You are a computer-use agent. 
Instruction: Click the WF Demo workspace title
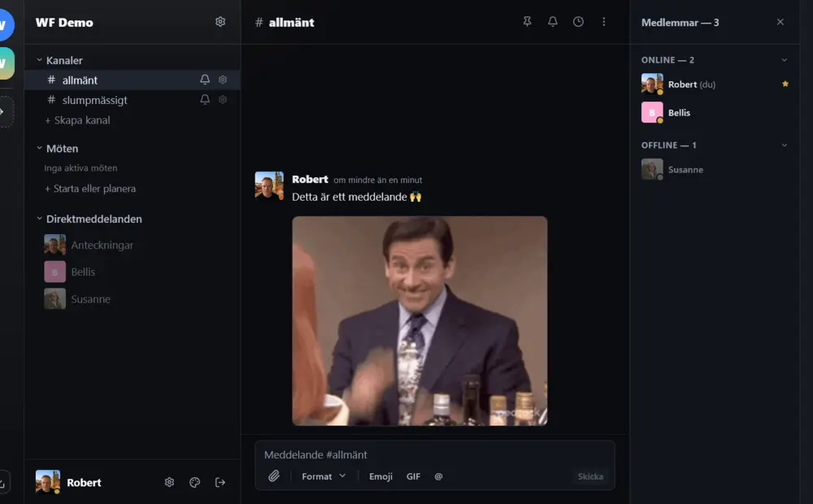(64, 22)
